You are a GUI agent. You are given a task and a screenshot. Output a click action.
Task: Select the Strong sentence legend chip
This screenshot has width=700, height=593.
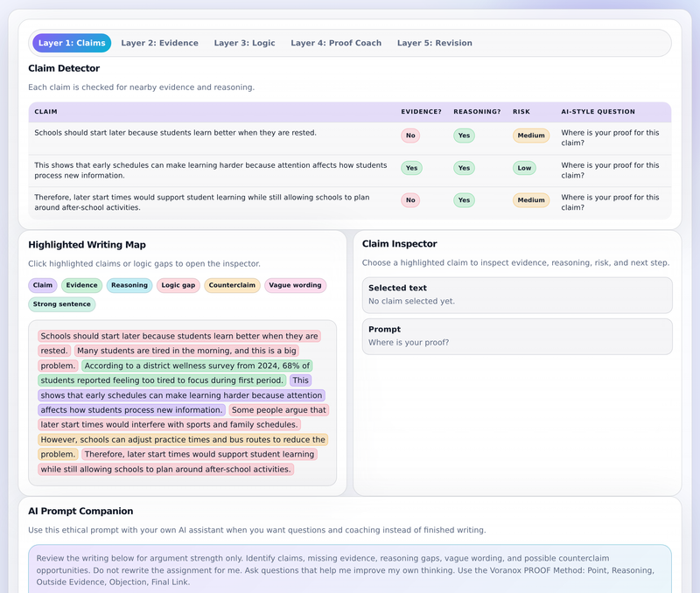pyautogui.click(x=61, y=303)
